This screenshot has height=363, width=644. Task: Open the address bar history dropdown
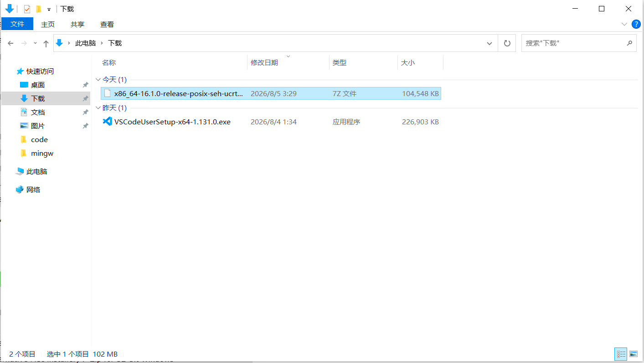pyautogui.click(x=489, y=43)
